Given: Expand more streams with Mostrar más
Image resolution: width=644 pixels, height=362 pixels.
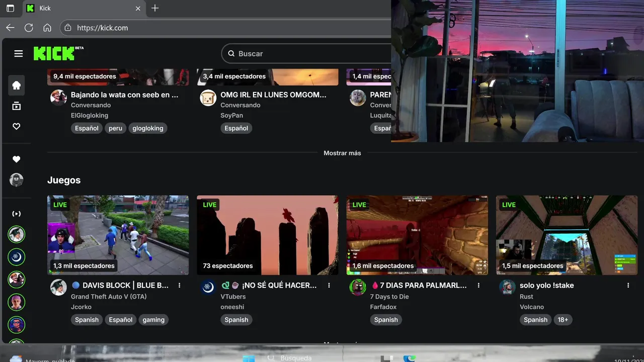Looking at the screenshot, I should click(342, 153).
